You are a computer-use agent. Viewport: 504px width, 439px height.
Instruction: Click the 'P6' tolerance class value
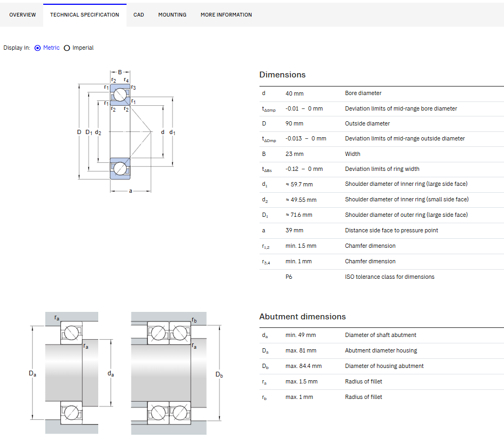point(289,277)
